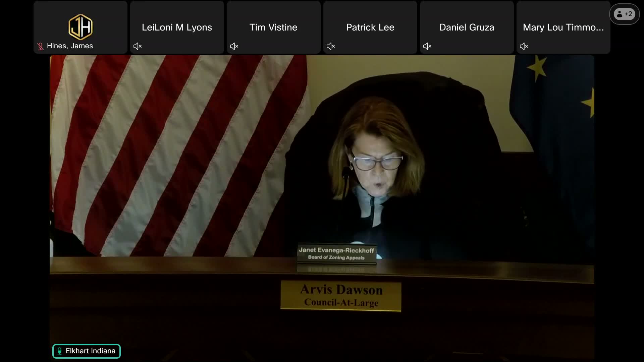Expand the +2 additional participants button

[624, 14]
